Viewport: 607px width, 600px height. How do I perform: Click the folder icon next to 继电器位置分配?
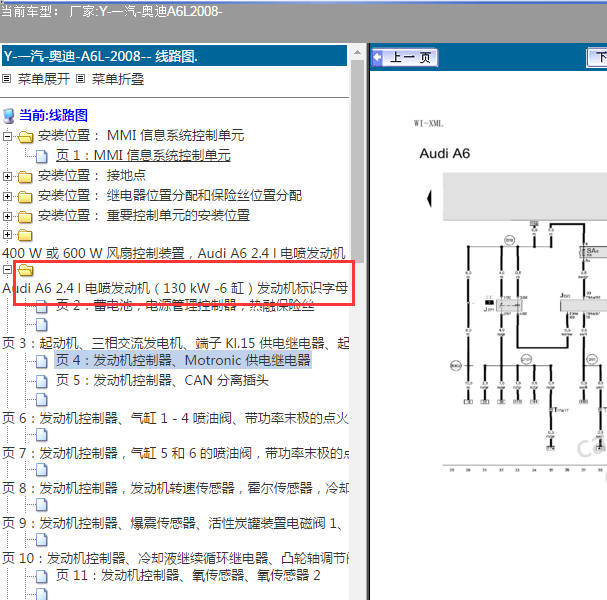[25, 197]
